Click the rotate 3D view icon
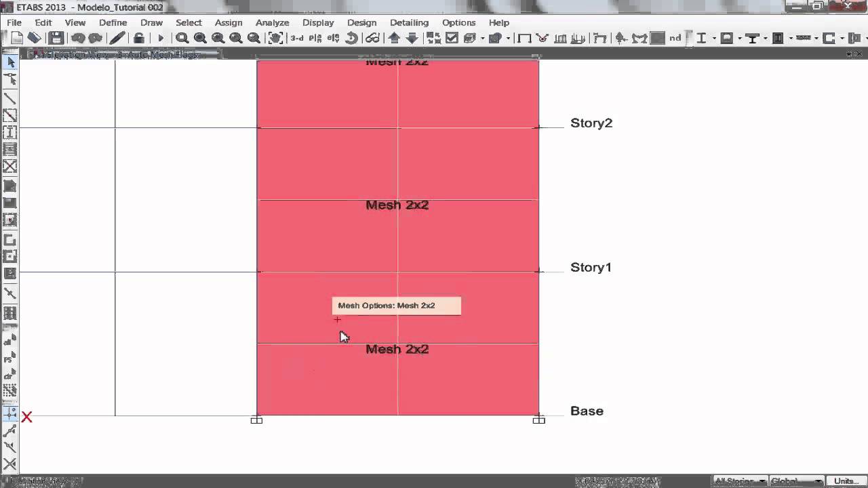 [351, 38]
